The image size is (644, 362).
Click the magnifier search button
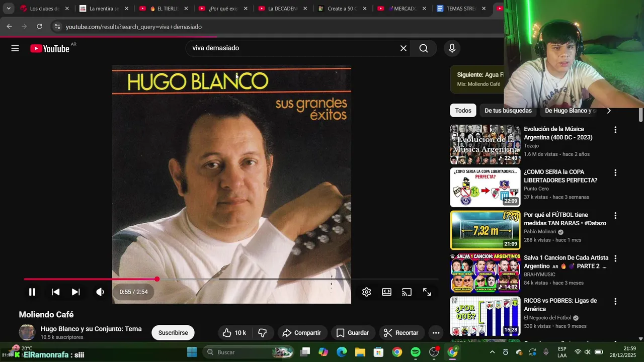(x=424, y=48)
